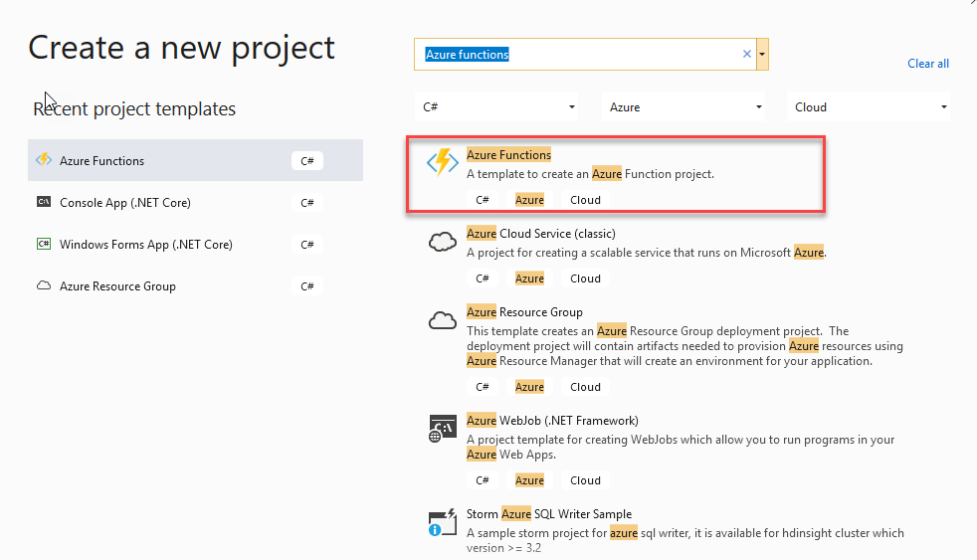Open the Azure platform filter dropdown

(683, 107)
